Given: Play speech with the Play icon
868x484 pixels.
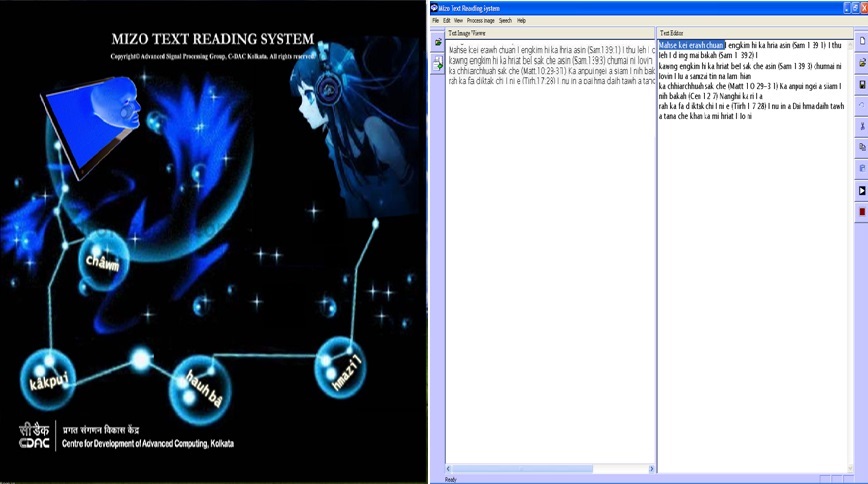Looking at the screenshot, I should [861, 190].
